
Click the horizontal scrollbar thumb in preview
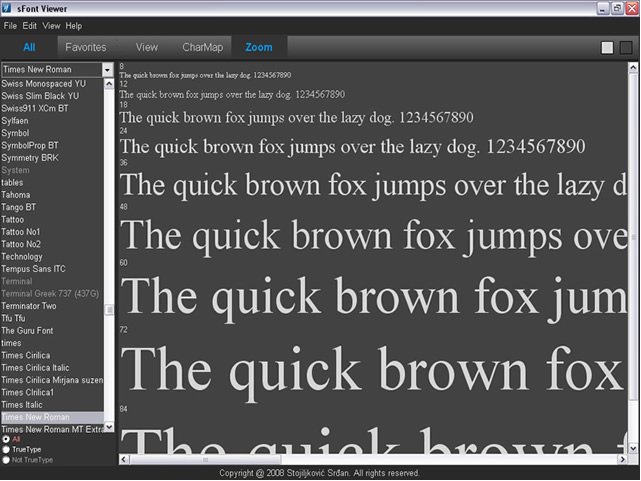205,460
